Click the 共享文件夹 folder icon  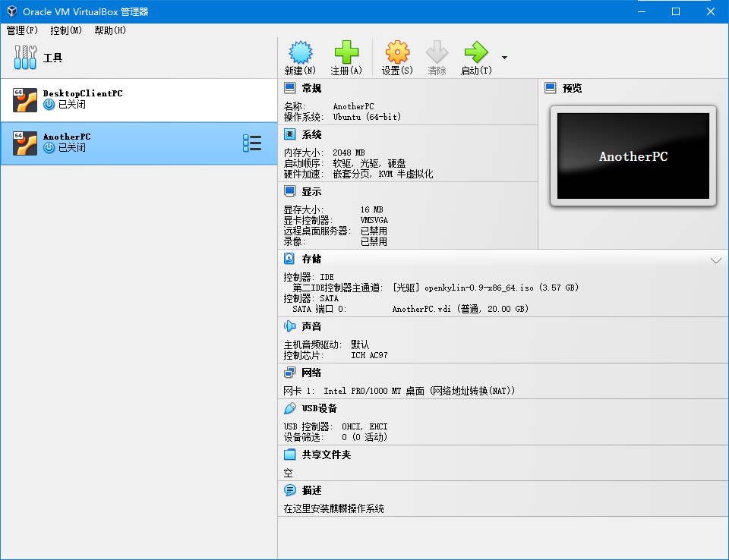(x=289, y=455)
